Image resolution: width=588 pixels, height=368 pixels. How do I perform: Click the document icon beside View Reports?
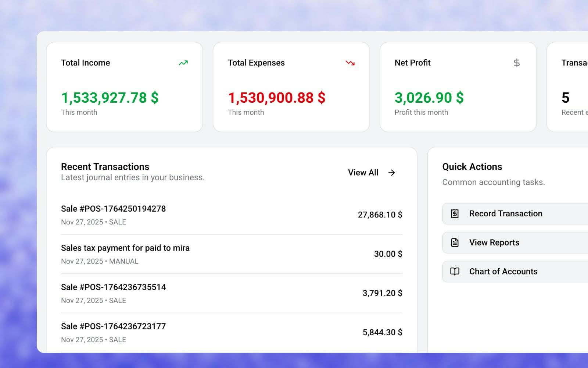(x=455, y=243)
